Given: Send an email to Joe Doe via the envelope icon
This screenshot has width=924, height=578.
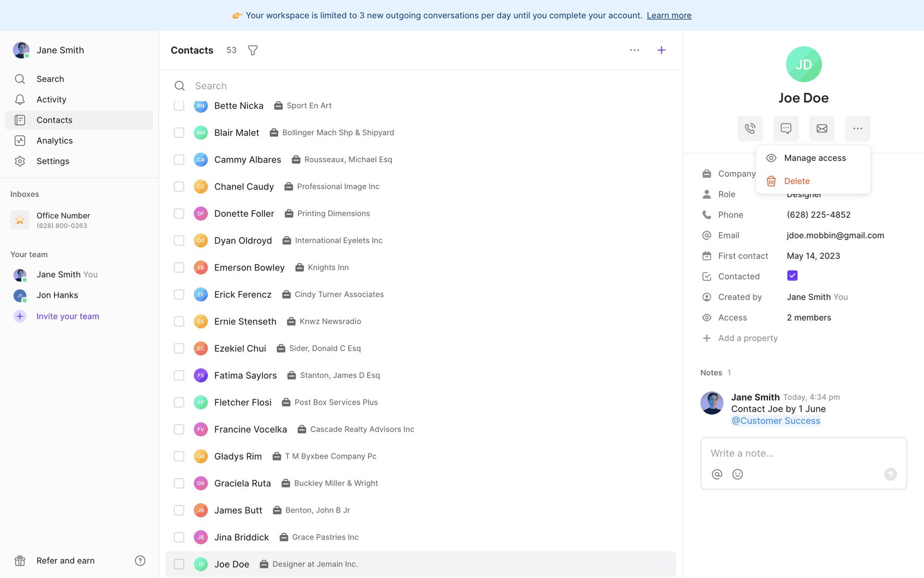Looking at the screenshot, I should pyautogui.click(x=822, y=129).
